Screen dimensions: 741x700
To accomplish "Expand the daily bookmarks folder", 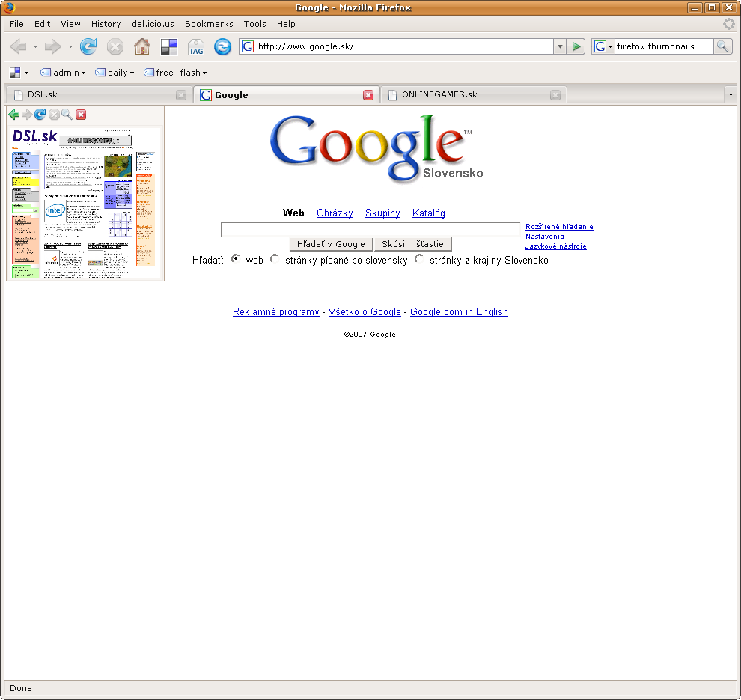I will point(115,73).
